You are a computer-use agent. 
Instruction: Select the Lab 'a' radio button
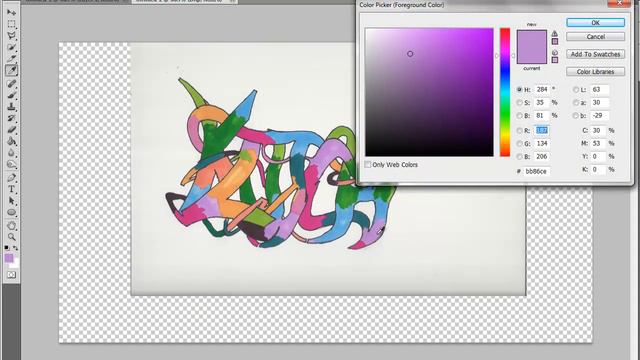(576, 102)
